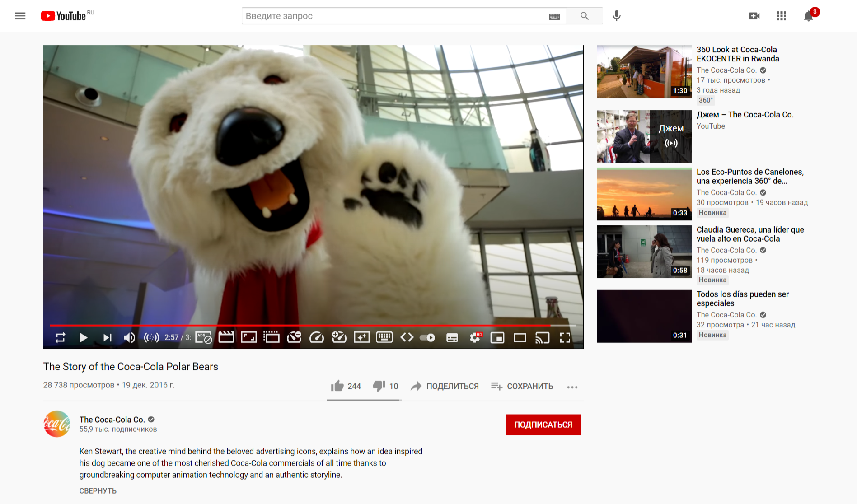The image size is (857, 504).
Task: Click the 2:57 time display in player
Action: tap(171, 337)
